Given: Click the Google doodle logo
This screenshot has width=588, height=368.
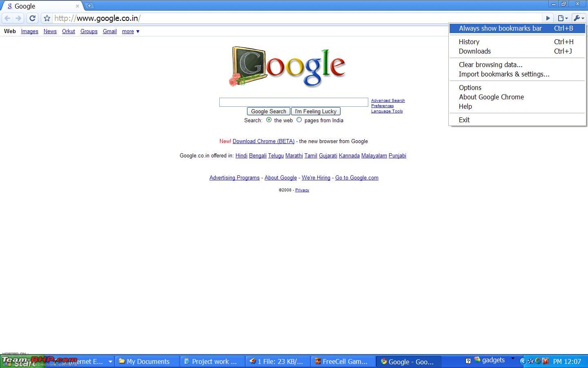Looking at the screenshot, I should click(x=287, y=67).
